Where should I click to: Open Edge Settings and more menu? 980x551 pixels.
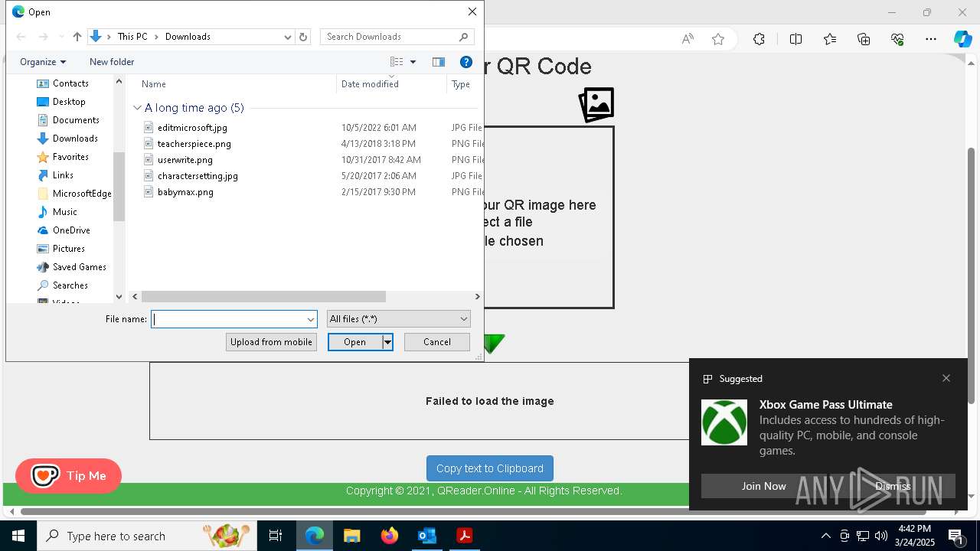click(x=931, y=39)
